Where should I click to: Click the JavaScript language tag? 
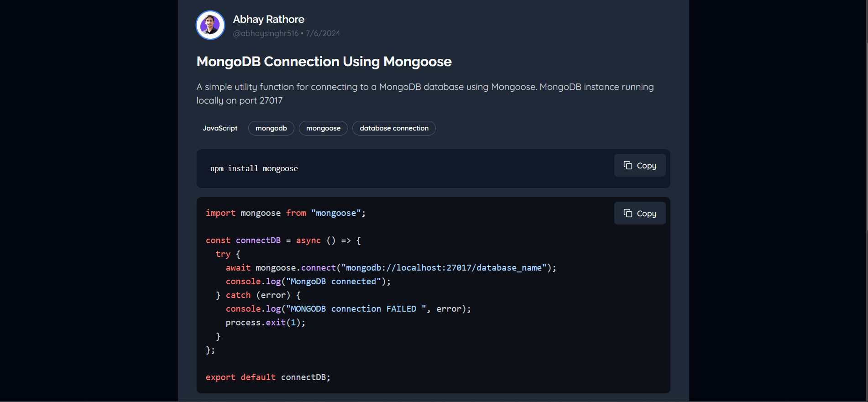click(x=220, y=128)
